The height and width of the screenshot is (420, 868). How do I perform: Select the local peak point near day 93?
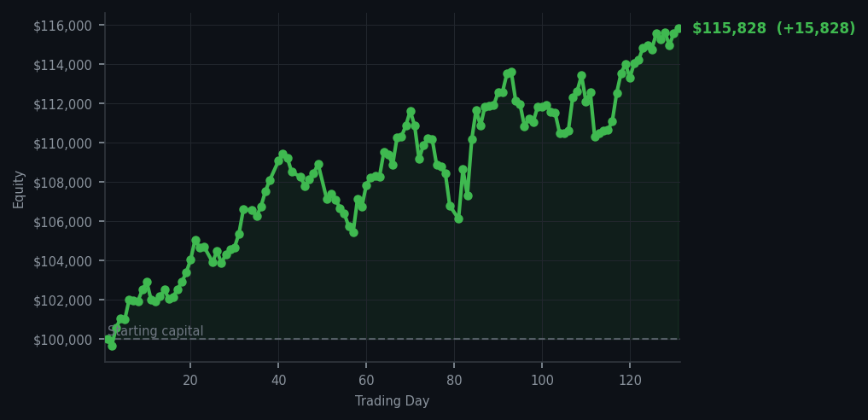coord(511,72)
